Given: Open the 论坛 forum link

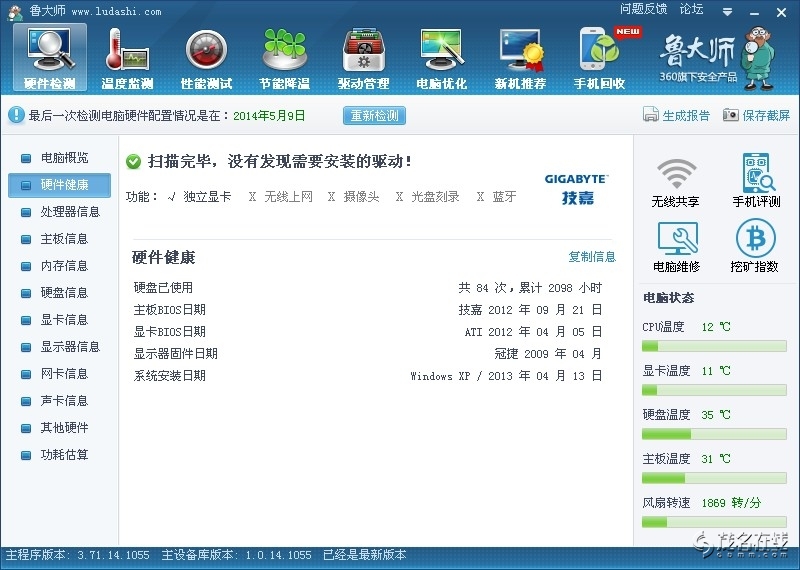Looking at the screenshot, I should [x=691, y=9].
